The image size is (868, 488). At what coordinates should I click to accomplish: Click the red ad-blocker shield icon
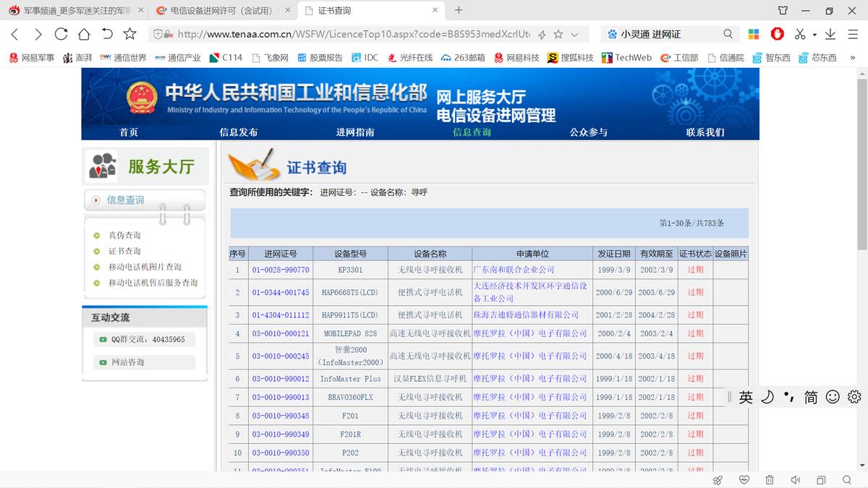coord(778,34)
